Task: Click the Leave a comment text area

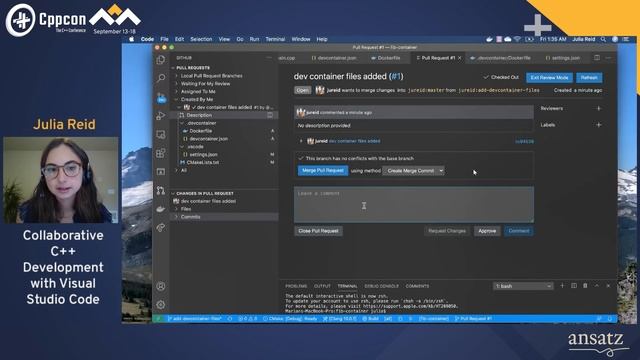Action: click(414, 204)
